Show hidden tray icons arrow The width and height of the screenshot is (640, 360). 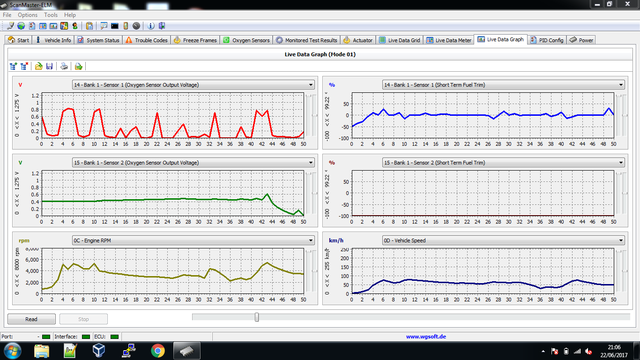[x=543, y=351]
